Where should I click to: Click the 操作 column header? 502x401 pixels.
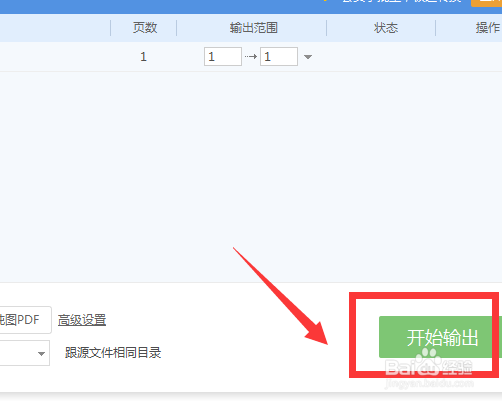(488, 28)
